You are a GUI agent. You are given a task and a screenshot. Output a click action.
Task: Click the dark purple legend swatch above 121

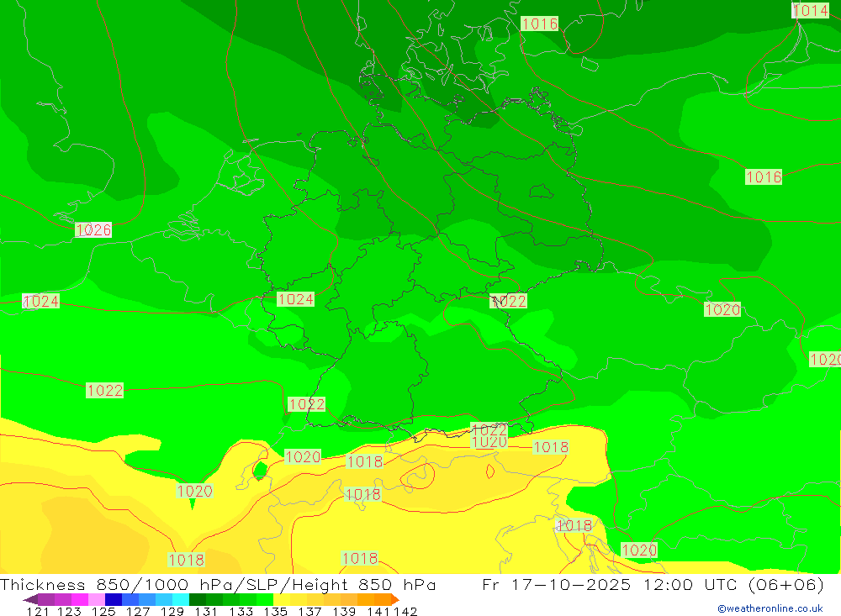pyautogui.click(x=45, y=599)
